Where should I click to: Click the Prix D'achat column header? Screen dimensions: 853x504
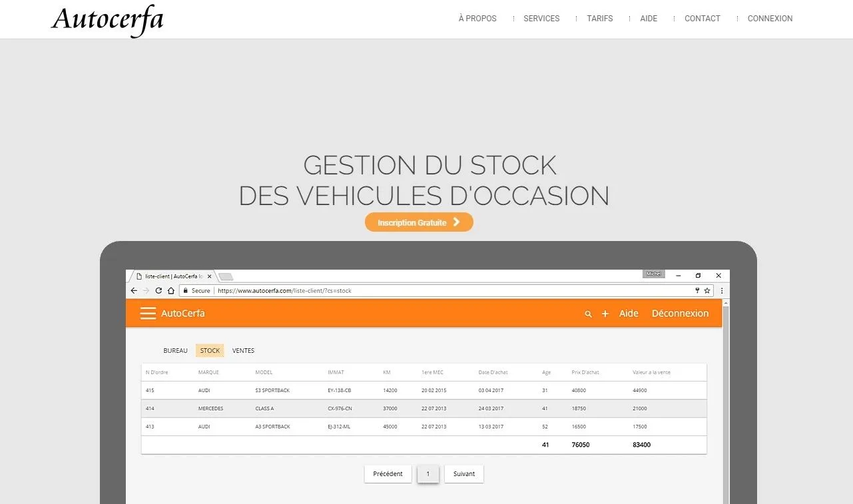pos(585,372)
